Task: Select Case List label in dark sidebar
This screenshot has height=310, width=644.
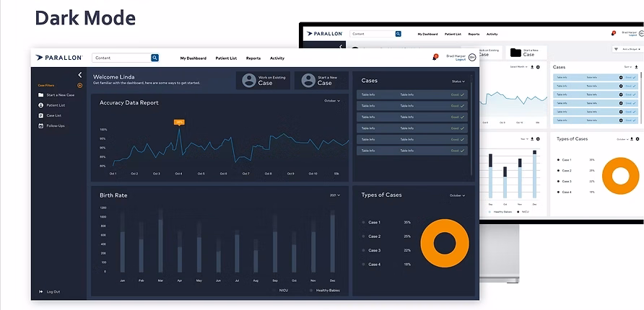Action: pos(54,115)
